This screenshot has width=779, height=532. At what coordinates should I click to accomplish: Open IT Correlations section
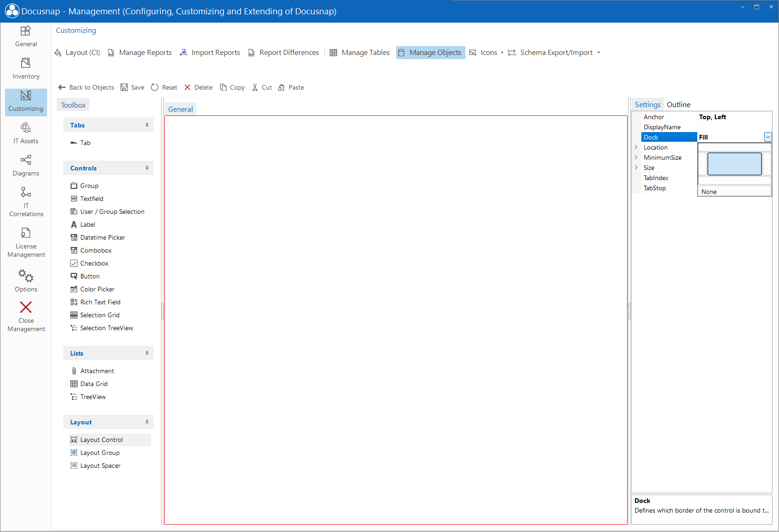point(26,202)
